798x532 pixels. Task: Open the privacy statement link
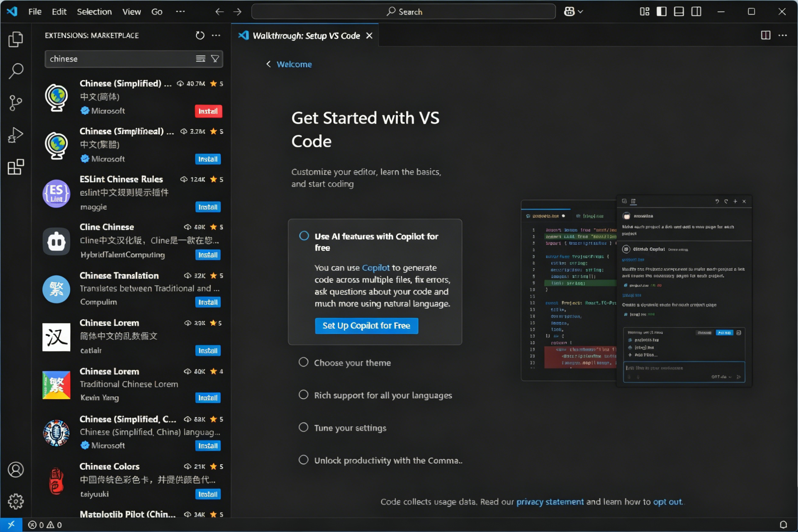point(549,502)
